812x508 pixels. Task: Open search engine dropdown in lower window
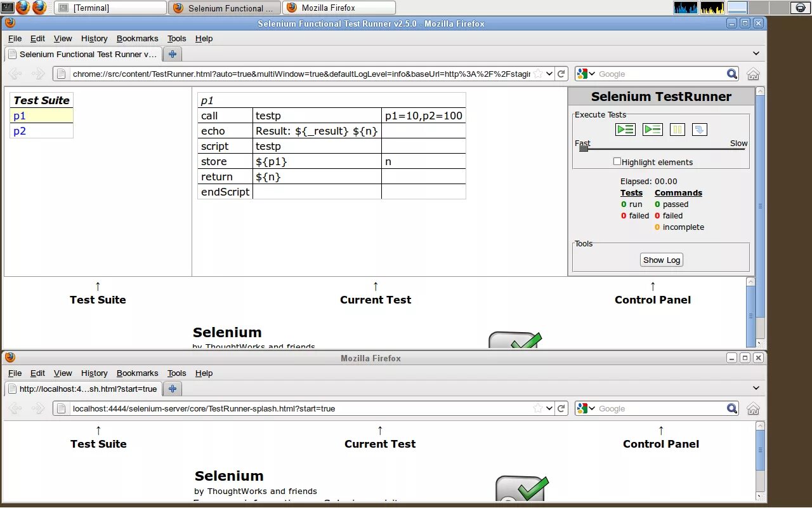(x=586, y=408)
